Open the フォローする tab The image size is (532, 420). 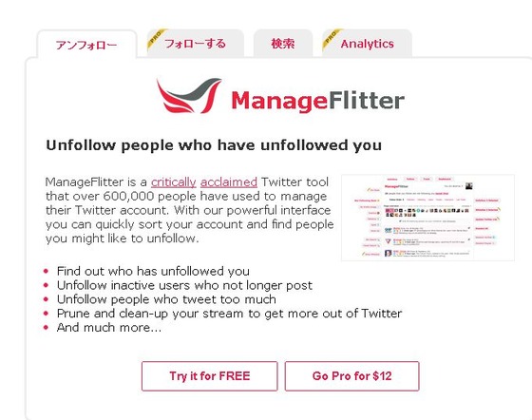(x=196, y=44)
